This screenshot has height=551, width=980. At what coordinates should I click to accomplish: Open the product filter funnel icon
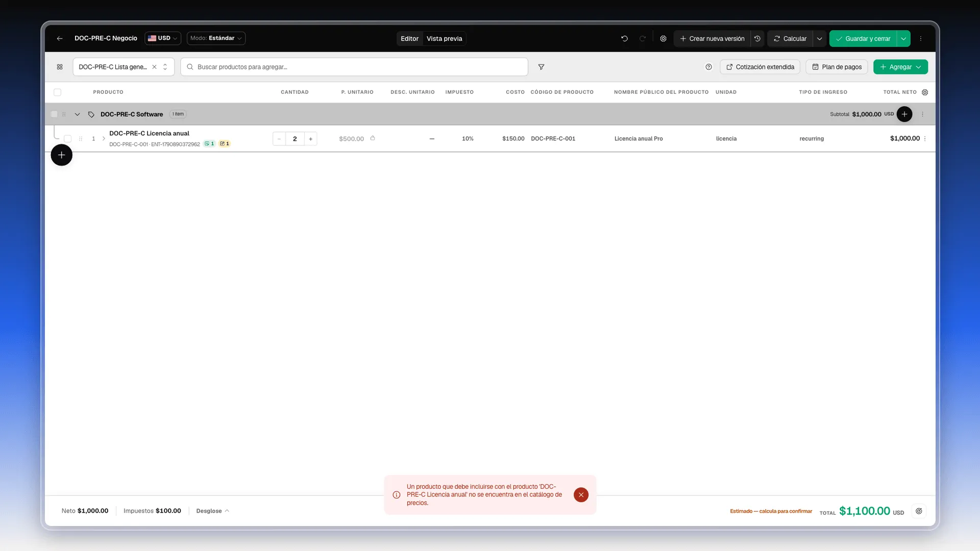(x=541, y=67)
